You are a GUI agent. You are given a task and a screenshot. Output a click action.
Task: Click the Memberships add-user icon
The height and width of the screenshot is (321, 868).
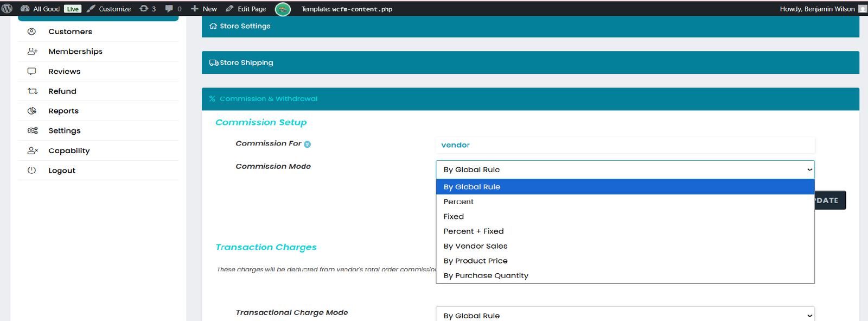pyautogui.click(x=33, y=51)
